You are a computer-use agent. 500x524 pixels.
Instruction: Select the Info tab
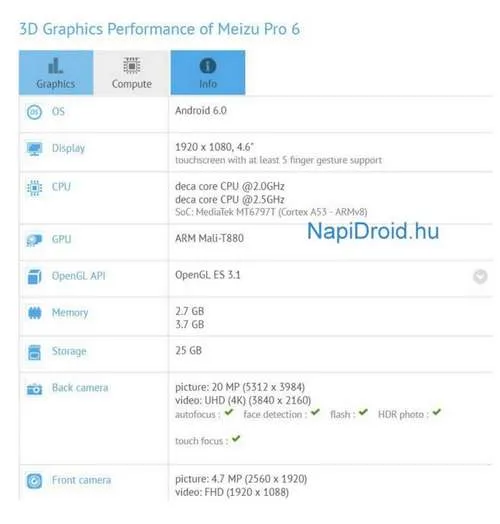tap(208, 73)
